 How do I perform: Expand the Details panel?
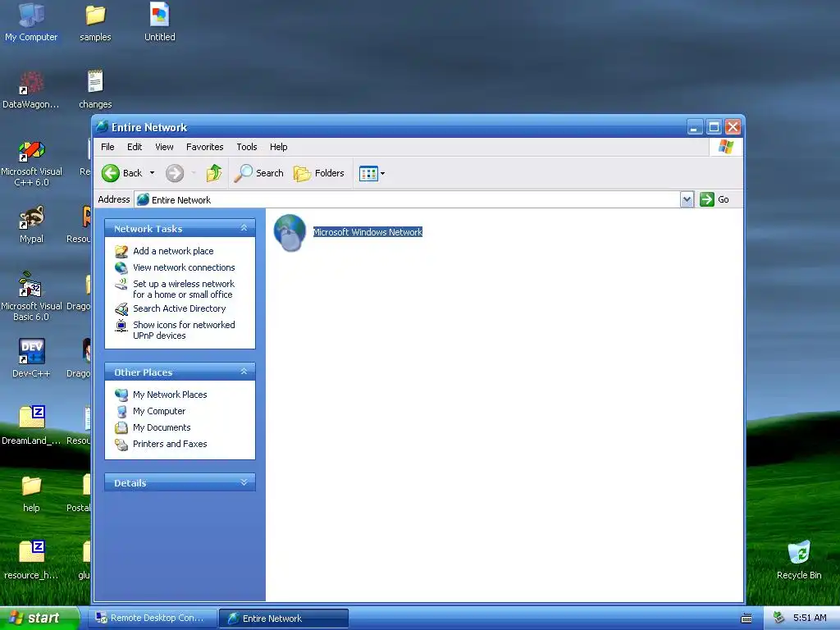[244, 482]
